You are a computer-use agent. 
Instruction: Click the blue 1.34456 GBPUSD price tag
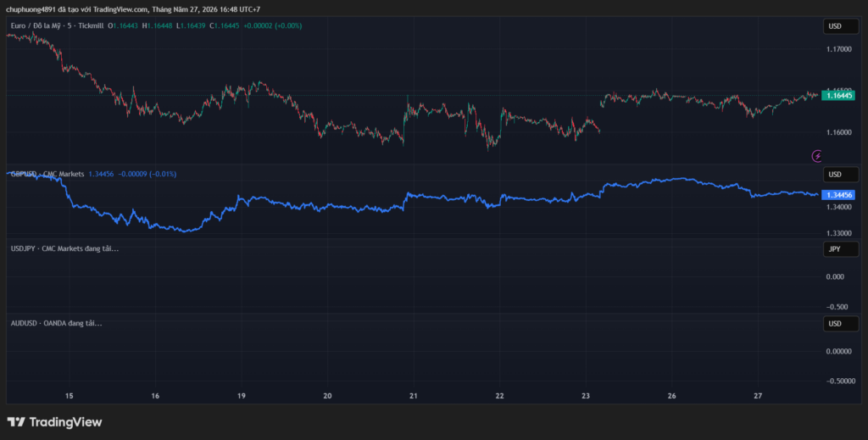839,195
